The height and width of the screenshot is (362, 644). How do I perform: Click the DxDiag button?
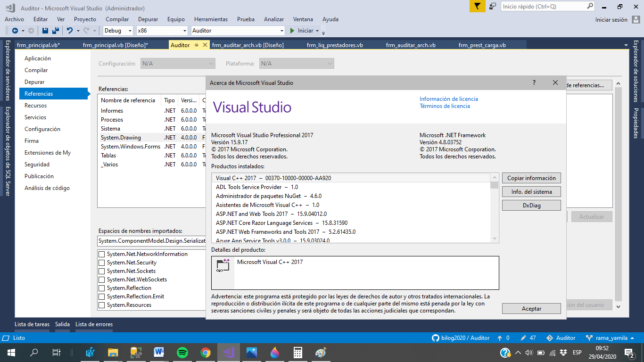coord(531,206)
